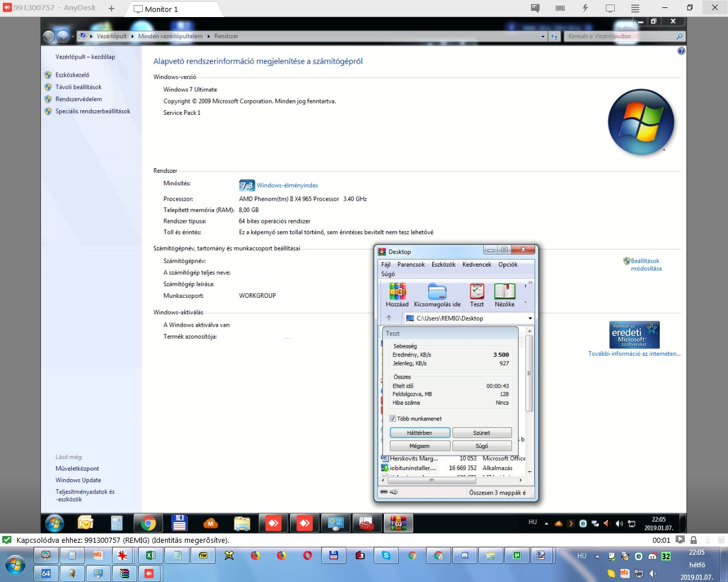Click the remote blue floppy disk taskbar icon
728x582 pixels.
[180, 523]
